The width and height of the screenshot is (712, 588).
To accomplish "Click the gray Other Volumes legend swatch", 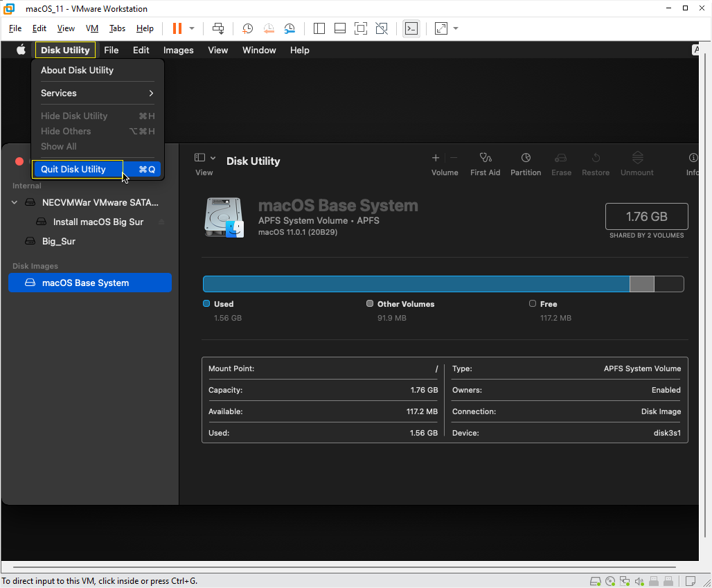I will click(x=370, y=304).
